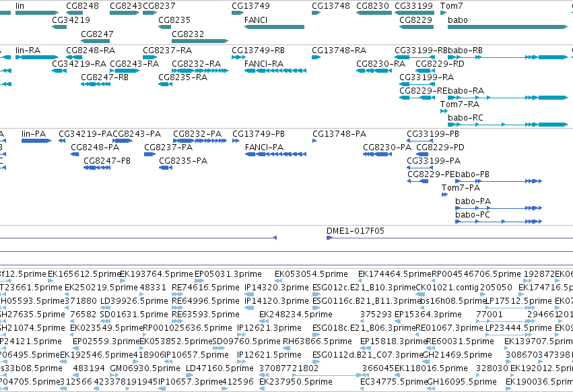Image resolution: width=573 pixels, height=392 pixels.
Task: Select transcript CG8235-RA
Action: click(182, 77)
